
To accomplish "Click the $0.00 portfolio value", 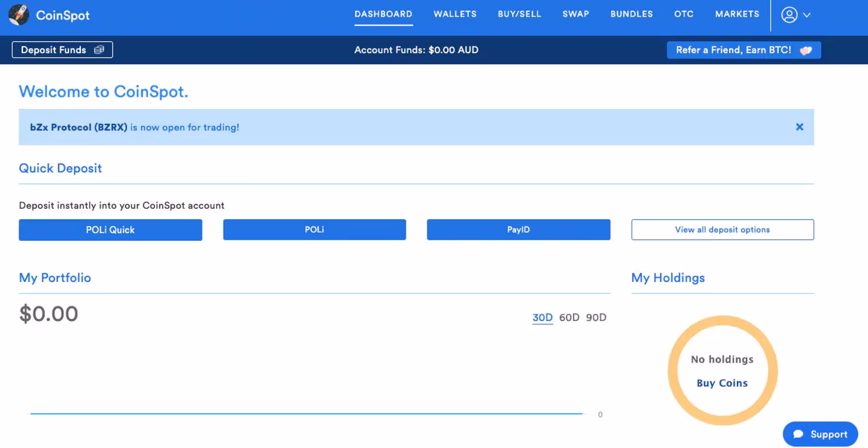I will click(x=49, y=314).
